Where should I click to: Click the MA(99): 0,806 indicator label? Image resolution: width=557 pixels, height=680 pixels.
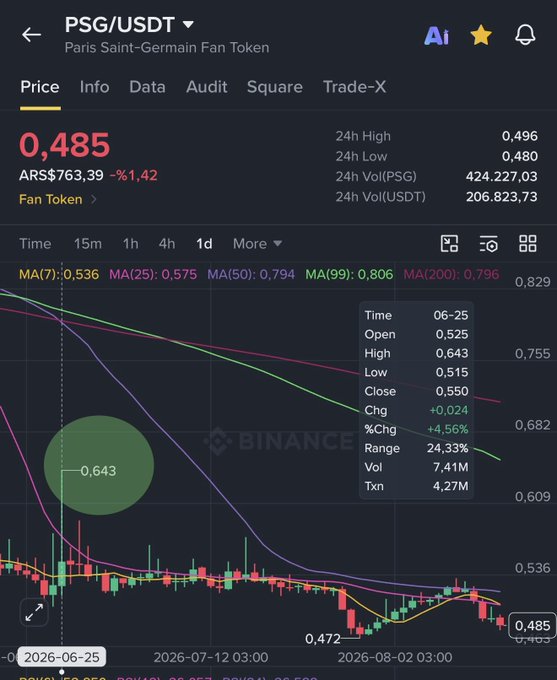click(349, 275)
